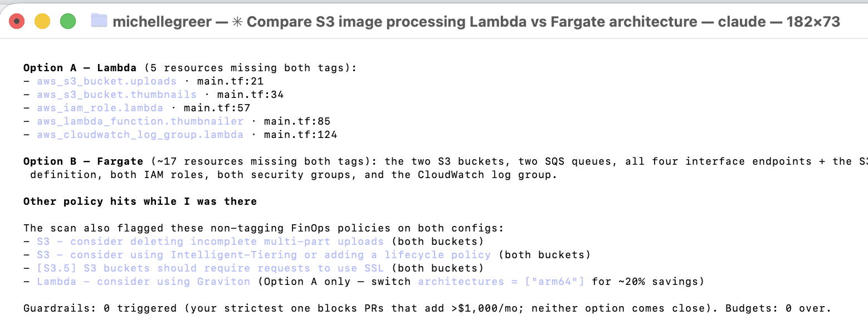Click the 'Other policy hits while I was there' heading
The height and width of the screenshot is (325, 868).
140,201
